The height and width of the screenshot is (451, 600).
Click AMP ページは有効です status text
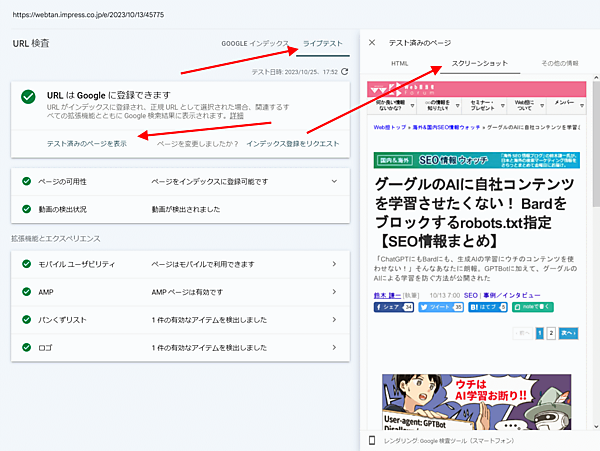[187, 292]
